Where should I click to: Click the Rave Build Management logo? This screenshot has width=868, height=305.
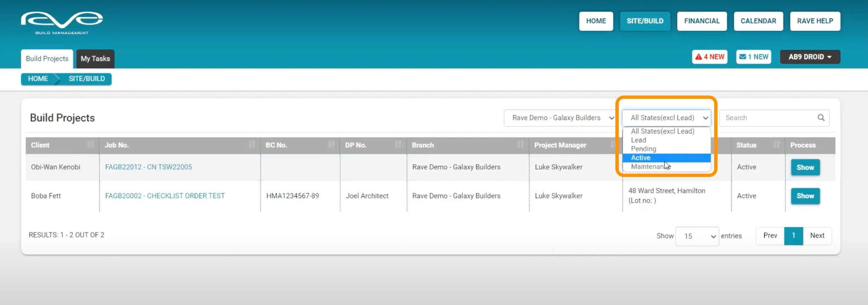pos(62,23)
